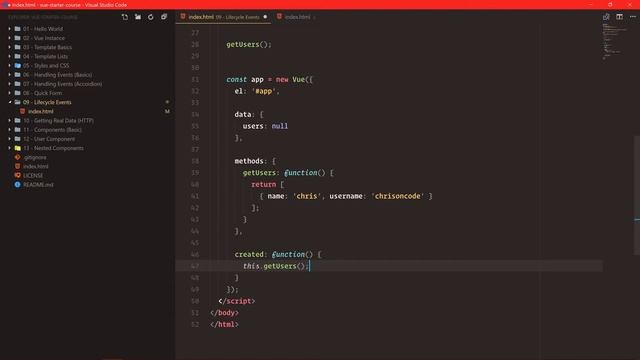
Task: Open the root index.html file
Action: (x=36, y=167)
